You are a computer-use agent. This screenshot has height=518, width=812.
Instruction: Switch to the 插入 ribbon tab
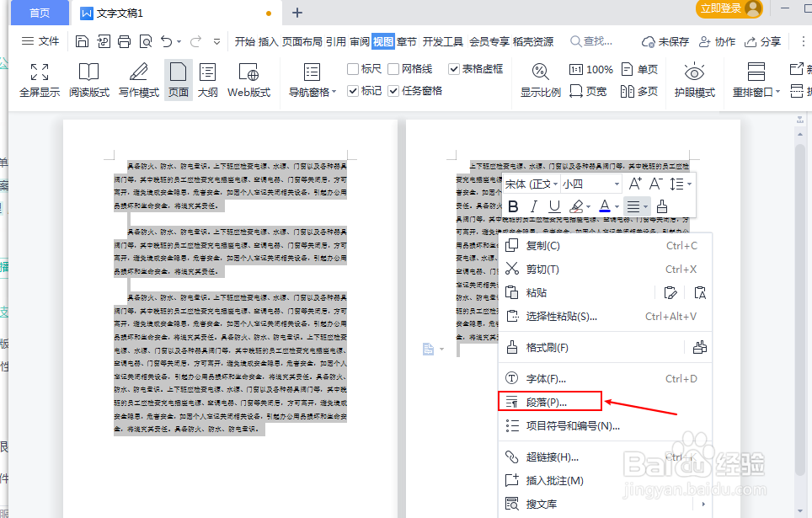pos(268,41)
